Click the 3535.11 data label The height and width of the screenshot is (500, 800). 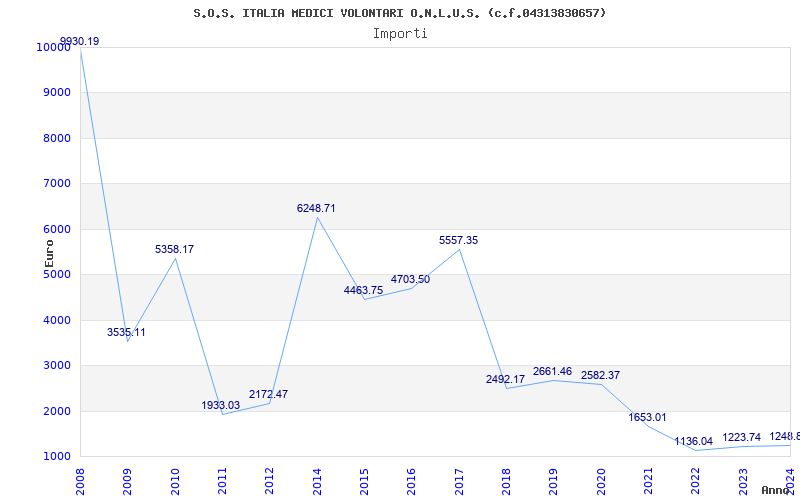(126, 332)
